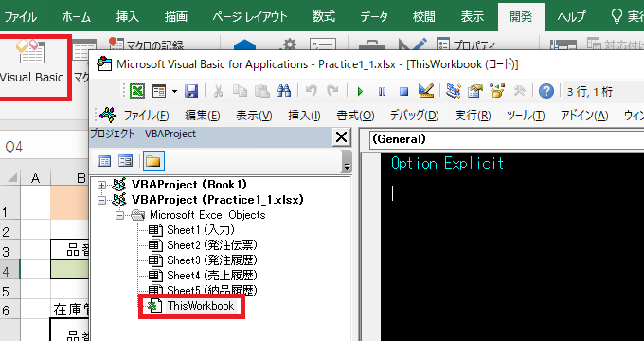Open VBA アドイン(A) menu
Screen dimensions: 644x341
pos(584,116)
